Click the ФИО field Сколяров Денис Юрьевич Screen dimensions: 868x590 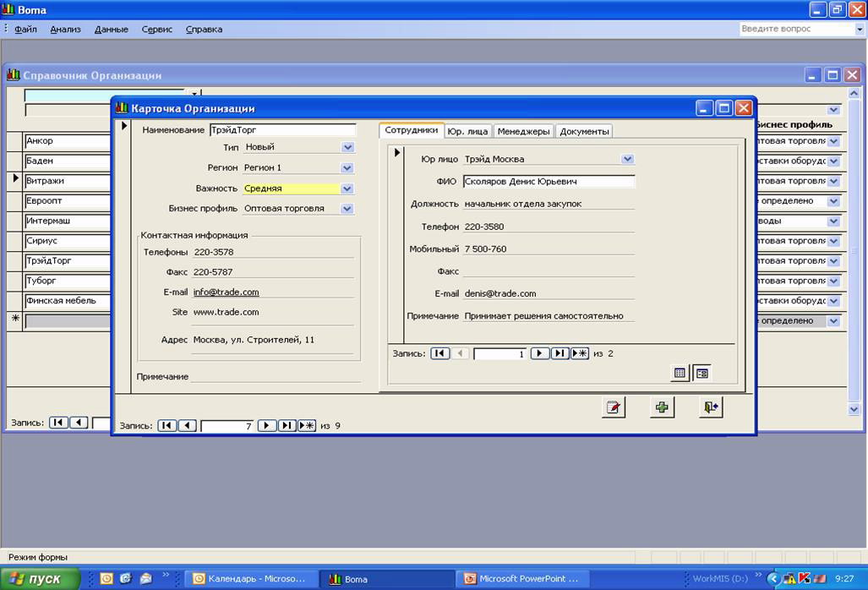pos(549,182)
